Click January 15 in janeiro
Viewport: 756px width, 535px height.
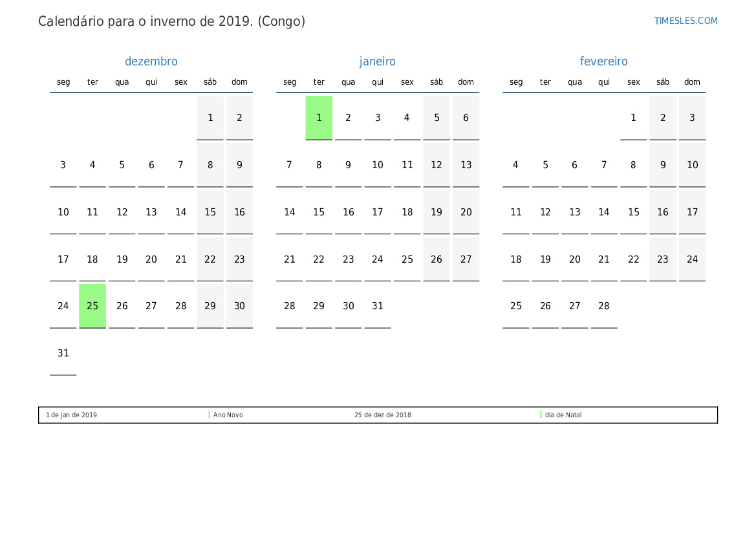click(x=319, y=212)
